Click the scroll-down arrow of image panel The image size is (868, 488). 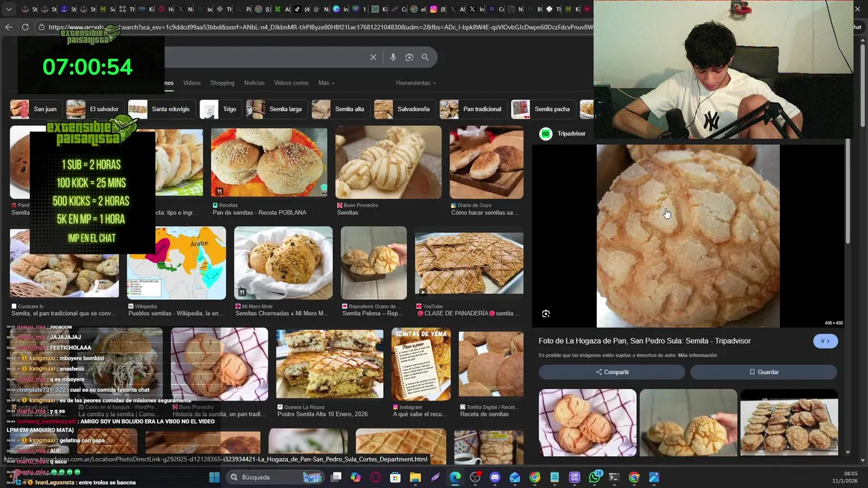[848, 451]
